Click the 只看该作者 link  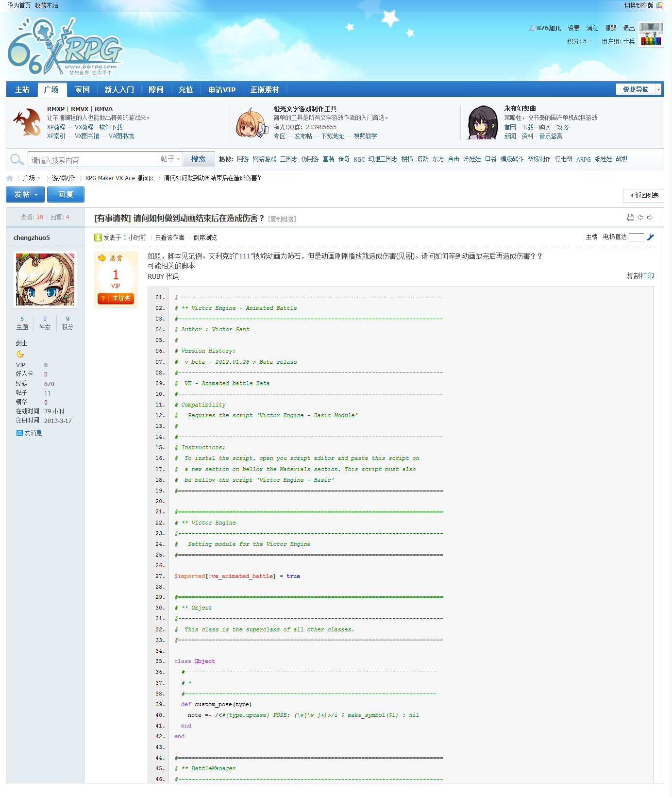pyautogui.click(x=169, y=237)
